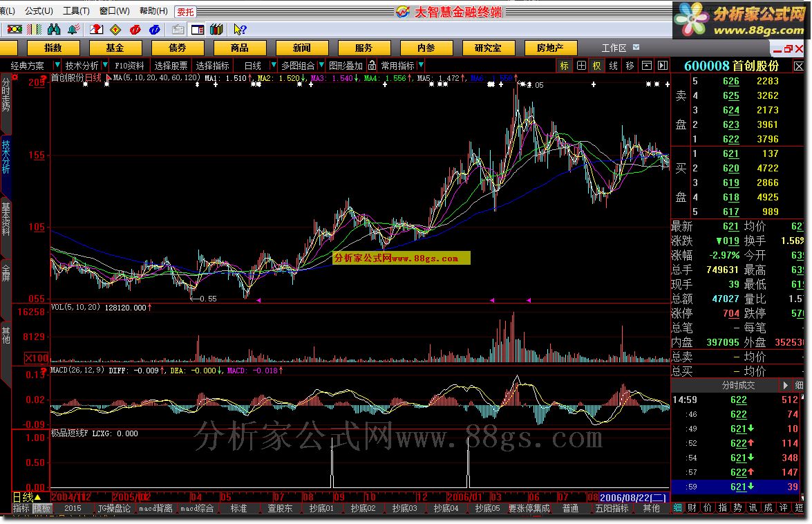Click the blue round toolbar icon
Viewport: 812px width, 524px height.
point(154,30)
